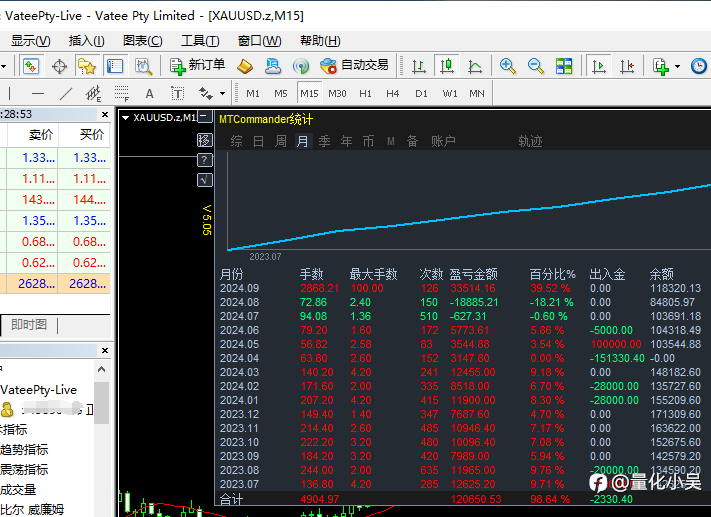
Task: Select the vertical line drawing tool
Action: tap(10, 94)
